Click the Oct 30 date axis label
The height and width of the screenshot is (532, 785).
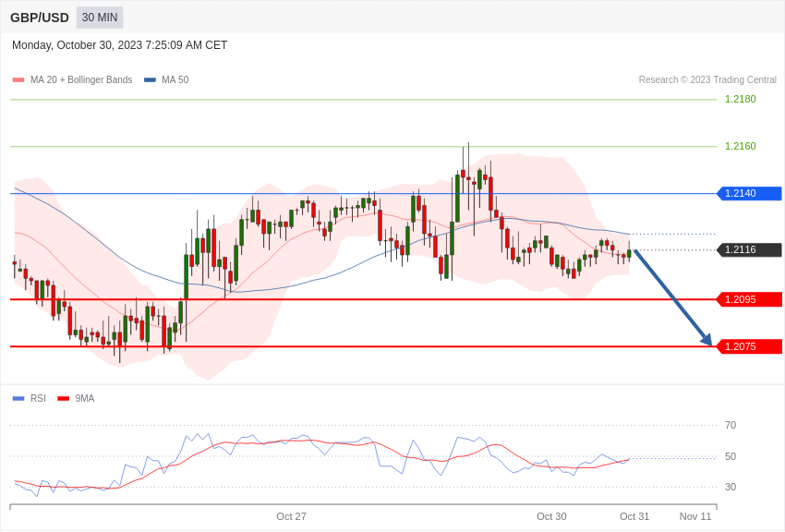click(x=551, y=516)
